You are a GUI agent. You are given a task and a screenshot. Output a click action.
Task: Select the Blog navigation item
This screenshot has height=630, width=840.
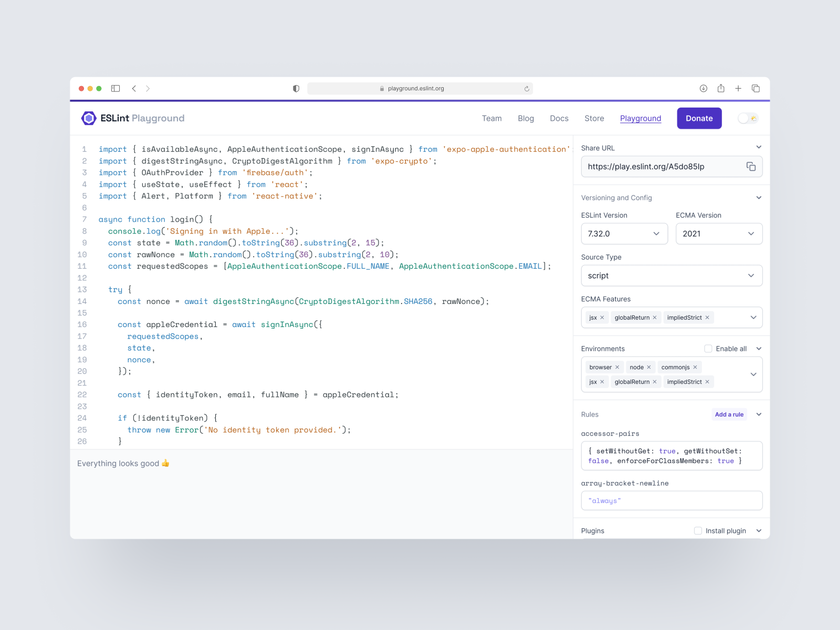click(526, 118)
